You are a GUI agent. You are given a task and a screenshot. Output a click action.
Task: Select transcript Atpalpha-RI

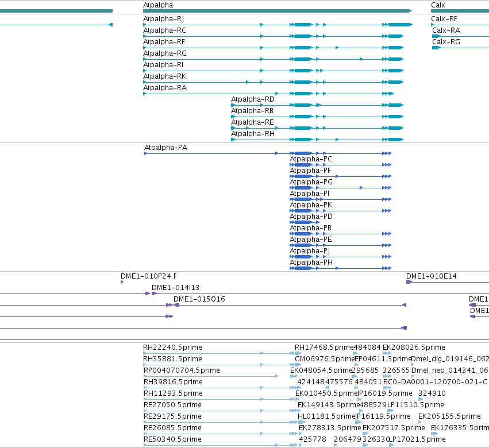(163, 65)
